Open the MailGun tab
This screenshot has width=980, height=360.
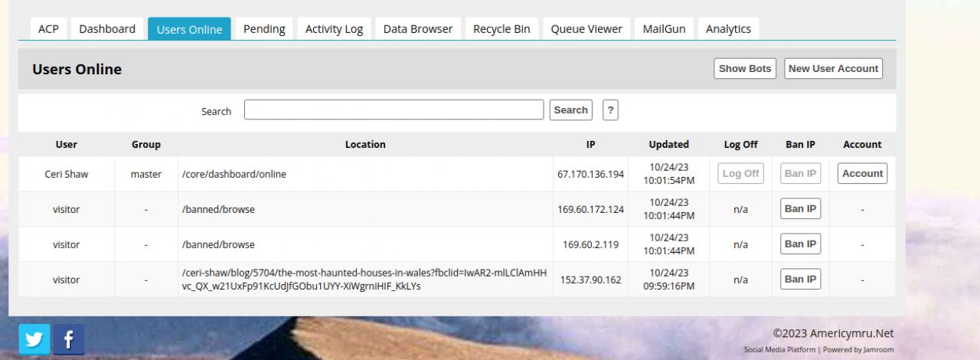[664, 29]
